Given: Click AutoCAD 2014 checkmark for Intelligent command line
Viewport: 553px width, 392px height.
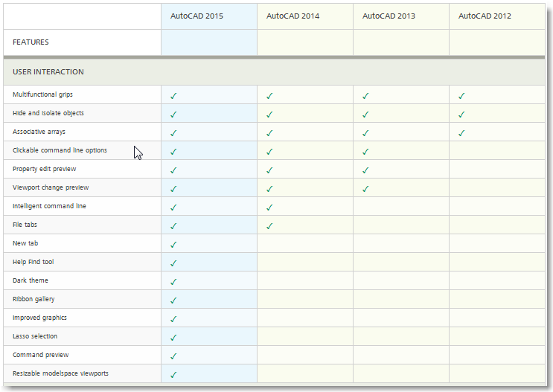Looking at the screenshot, I should tap(269, 208).
